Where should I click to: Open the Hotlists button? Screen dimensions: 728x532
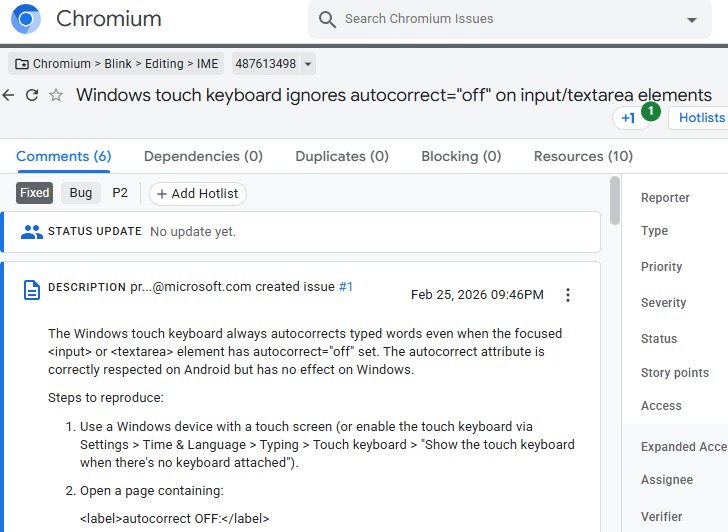pos(701,117)
